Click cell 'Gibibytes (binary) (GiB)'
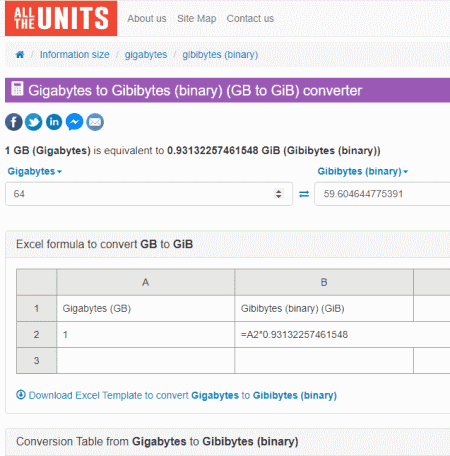The width and height of the screenshot is (450, 456). click(324, 308)
